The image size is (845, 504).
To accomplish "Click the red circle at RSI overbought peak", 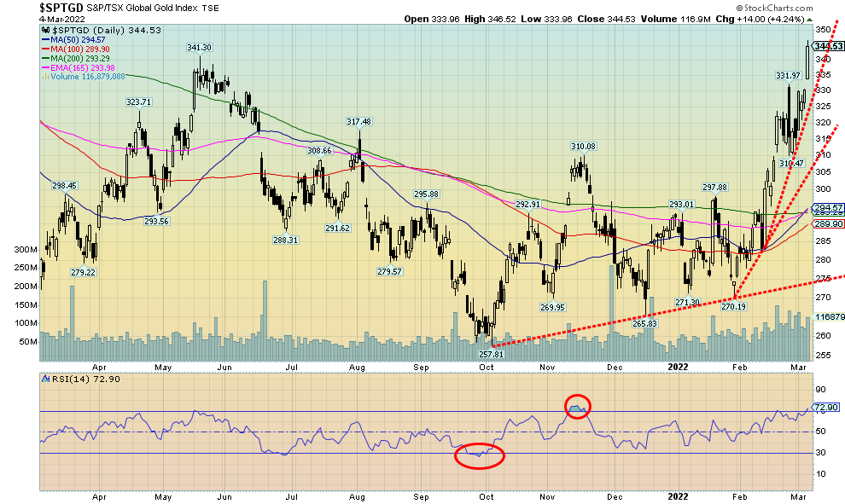I will point(578,408).
